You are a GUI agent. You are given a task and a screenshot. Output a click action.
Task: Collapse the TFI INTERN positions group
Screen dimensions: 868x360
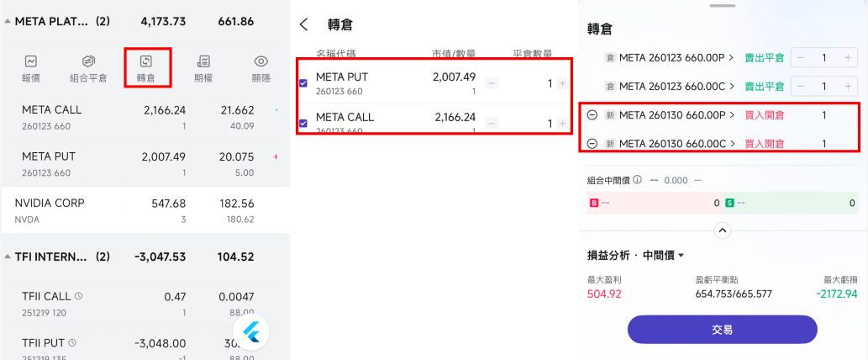8,257
